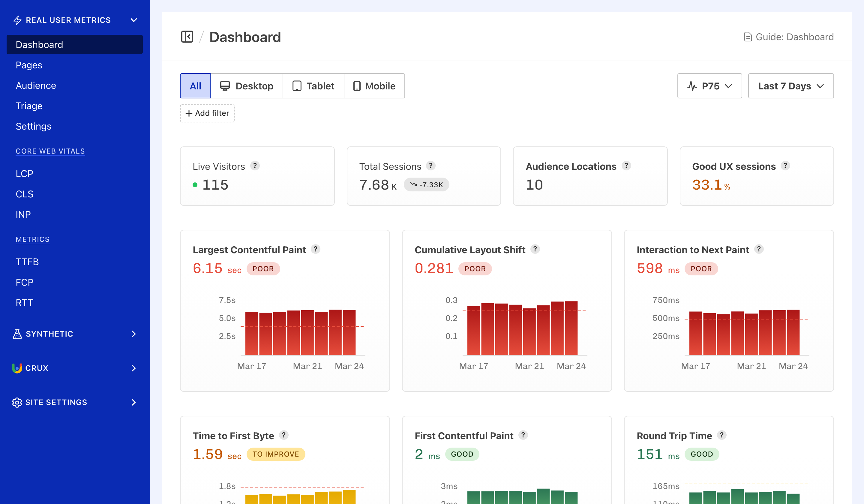Expand the Site Settings section
The width and height of the screenshot is (864, 504).
[134, 403]
